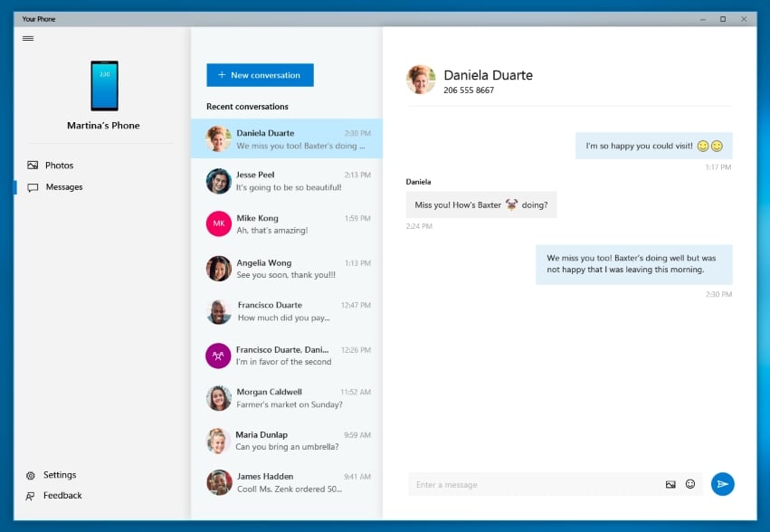Click the Feedback icon in sidebar
Screen dimensions: 770x532
(31, 496)
